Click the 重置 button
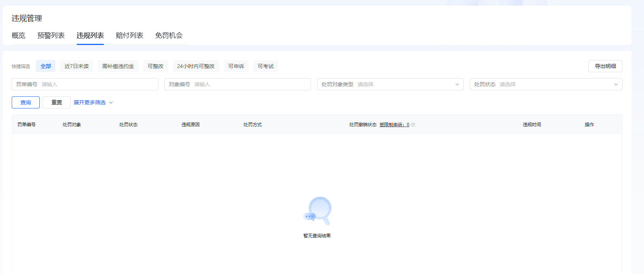This screenshot has height=274, width=644. pyautogui.click(x=57, y=102)
